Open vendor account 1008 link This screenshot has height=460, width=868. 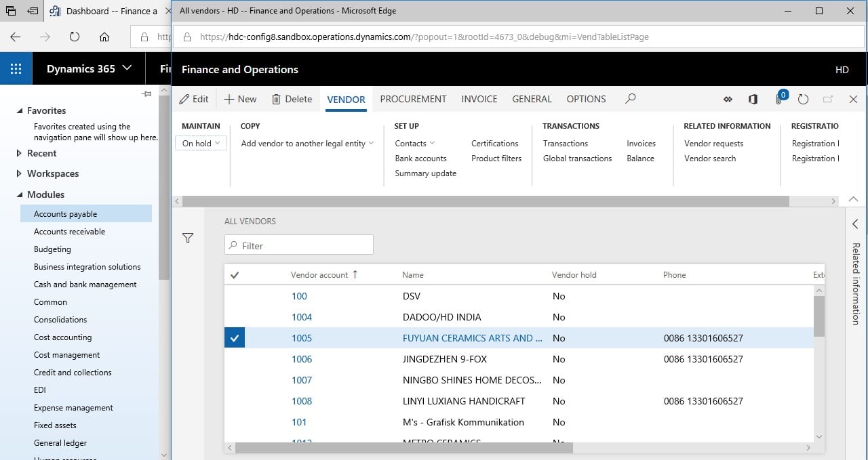[302, 401]
